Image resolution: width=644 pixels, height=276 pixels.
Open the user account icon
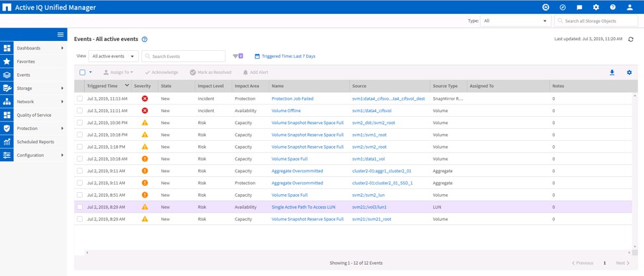(629, 7)
